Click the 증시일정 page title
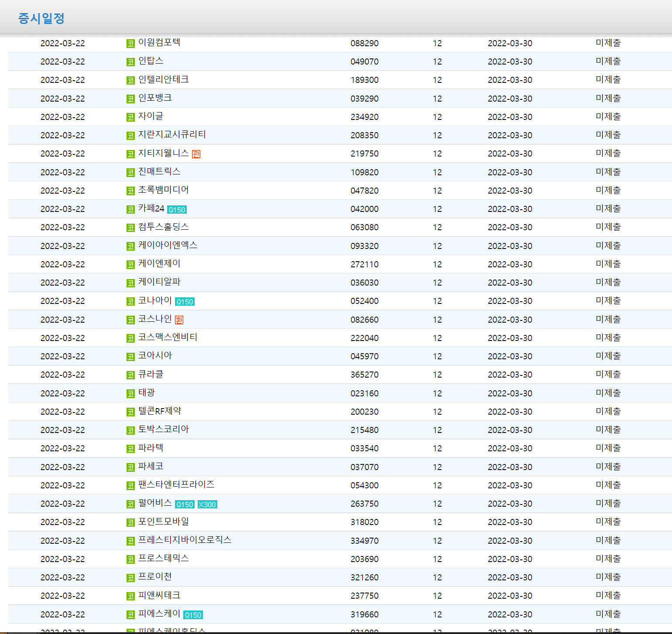The width and height of the screenshot is (672, 634). click(x=41, y=18)
